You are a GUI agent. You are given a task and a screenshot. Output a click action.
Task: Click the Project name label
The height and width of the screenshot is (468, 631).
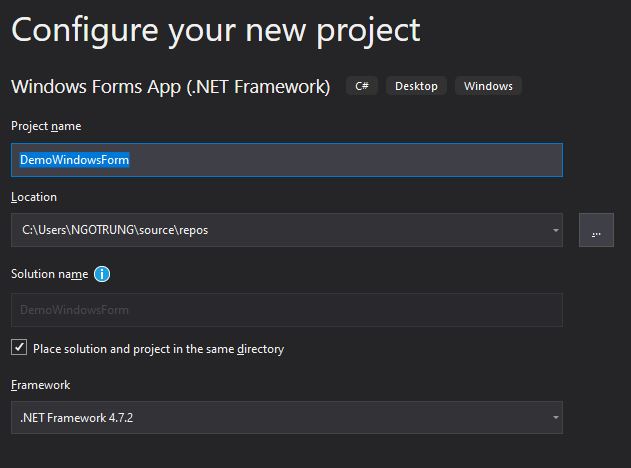click(x=46, y=126)
